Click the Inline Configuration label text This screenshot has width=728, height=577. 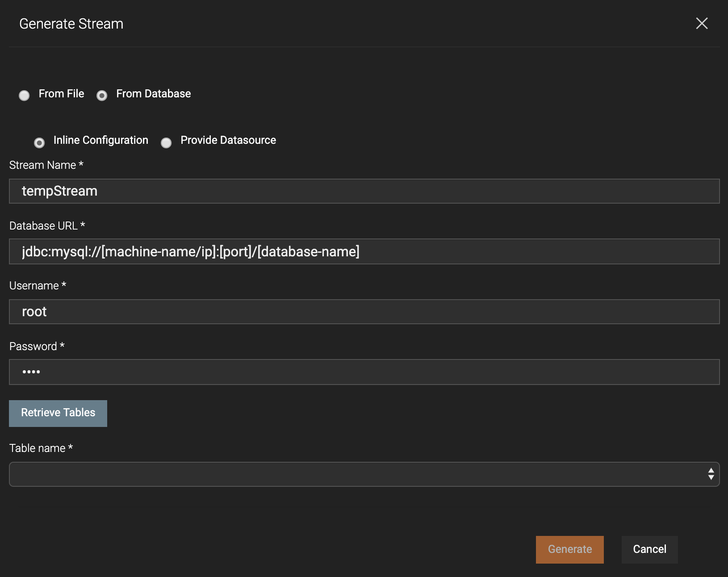click(101, 140)
